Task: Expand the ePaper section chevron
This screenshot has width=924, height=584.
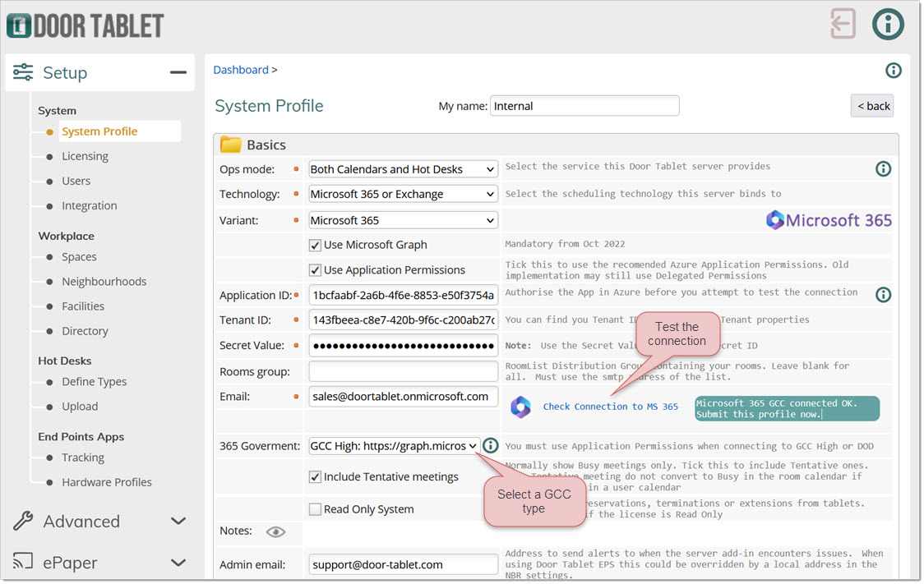Action: 178,563
